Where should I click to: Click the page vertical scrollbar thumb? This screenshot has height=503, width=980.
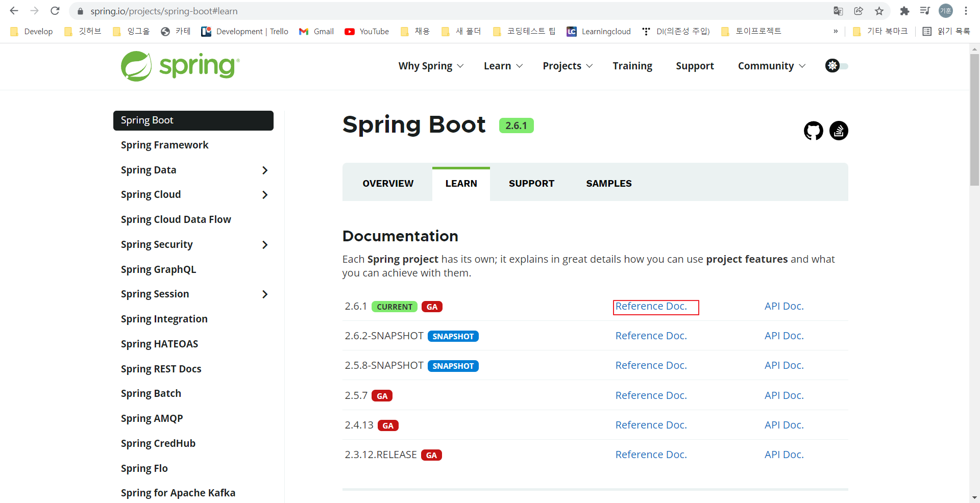974,119
